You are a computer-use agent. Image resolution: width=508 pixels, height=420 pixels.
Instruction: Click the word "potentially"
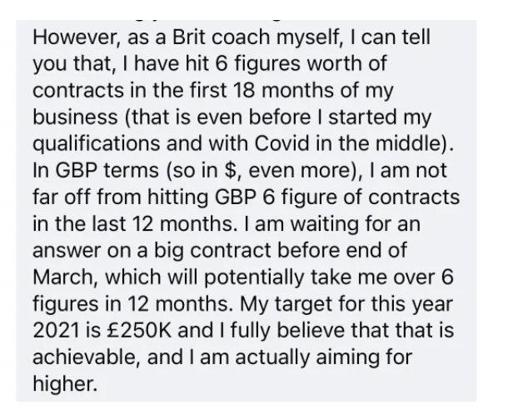pos(254,277)
